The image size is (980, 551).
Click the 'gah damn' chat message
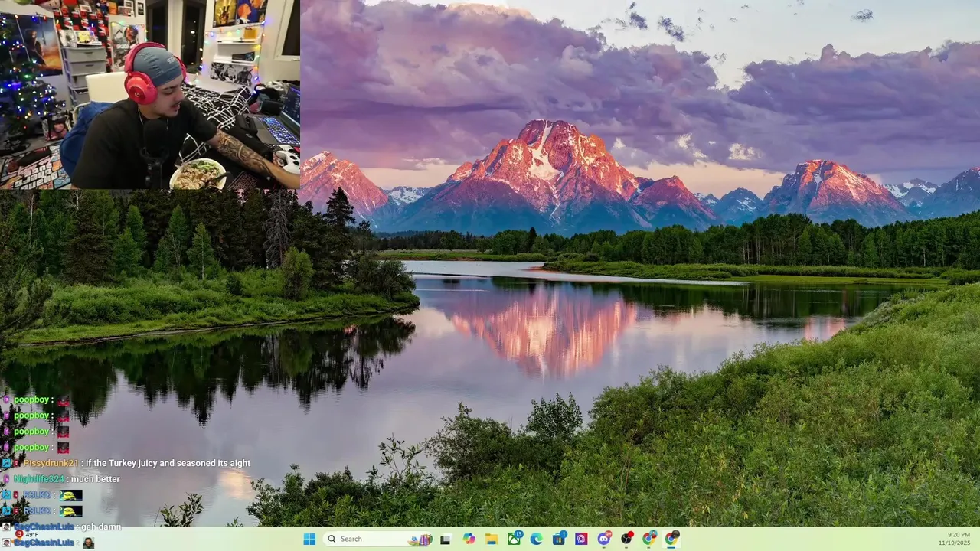point(101,527)
